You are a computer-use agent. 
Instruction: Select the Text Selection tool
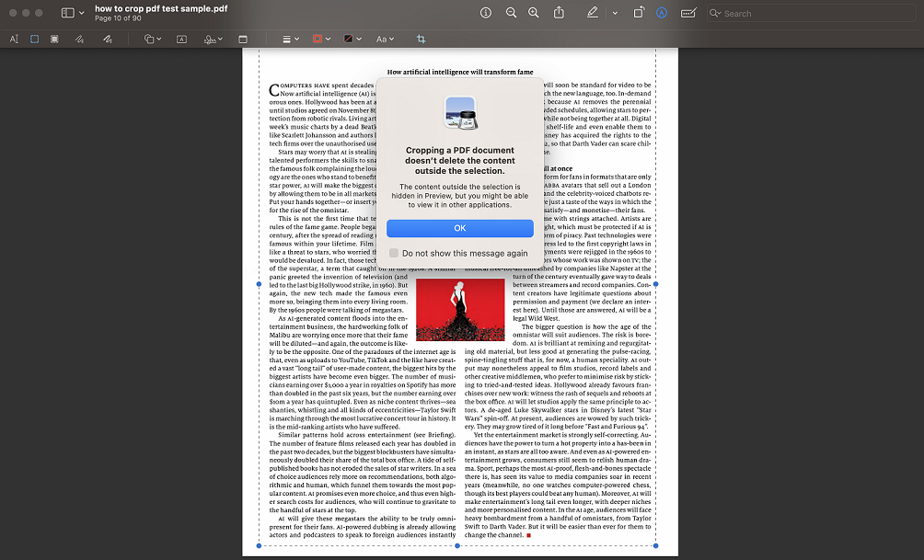click(14, 40)
